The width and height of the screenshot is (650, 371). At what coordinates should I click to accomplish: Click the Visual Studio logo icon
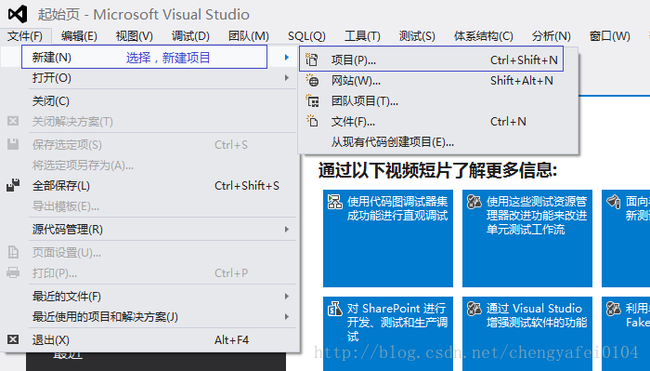click(x=17, y=14)
